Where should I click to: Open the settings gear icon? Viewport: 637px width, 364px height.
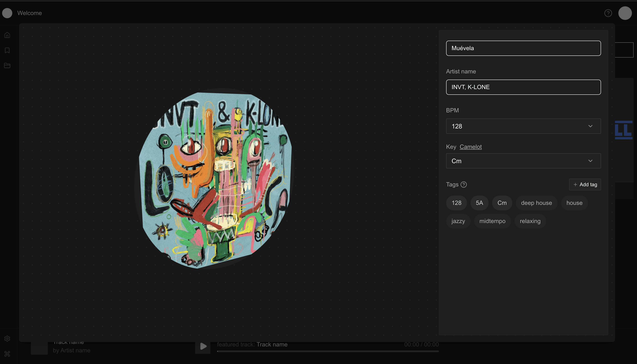click(x=7, y=339)
